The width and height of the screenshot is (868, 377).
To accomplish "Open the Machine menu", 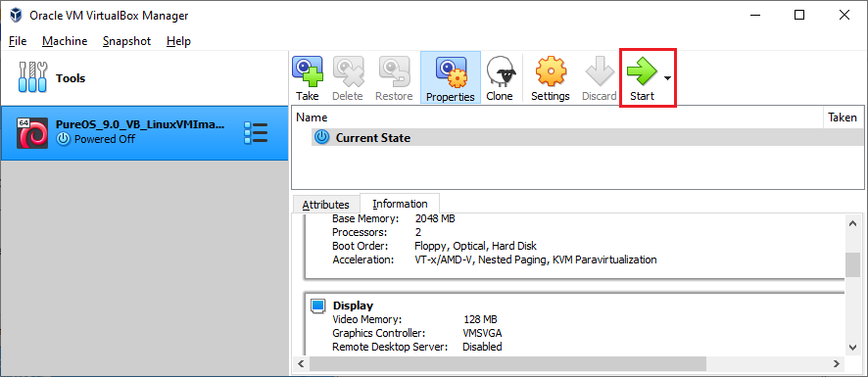I will coord(65,41).
